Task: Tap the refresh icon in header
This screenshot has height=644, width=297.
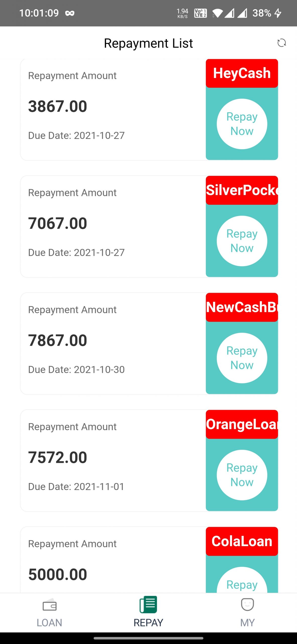Action: pyautogui.click(x=281, y=43)
